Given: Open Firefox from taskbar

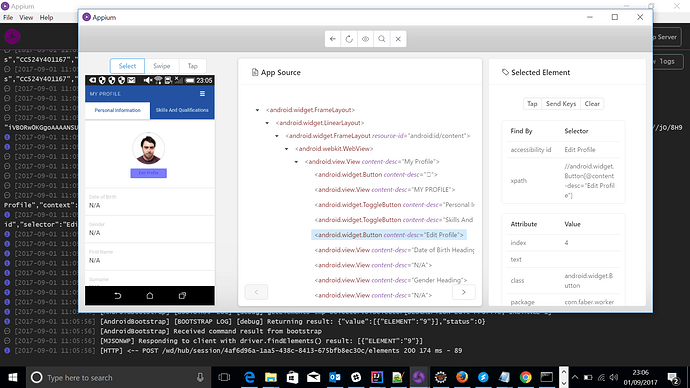Looking at the screenshot, I should (x=462, y=377).
